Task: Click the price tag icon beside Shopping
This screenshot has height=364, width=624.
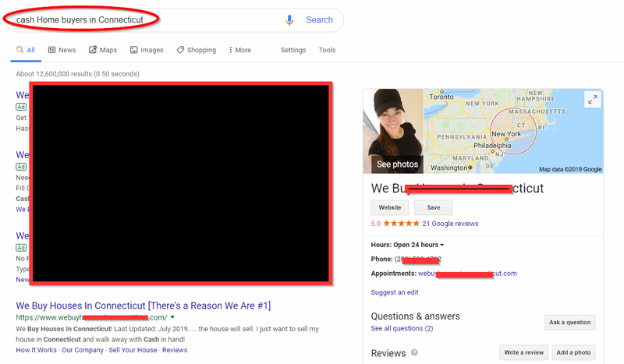Action: point(181,50)
